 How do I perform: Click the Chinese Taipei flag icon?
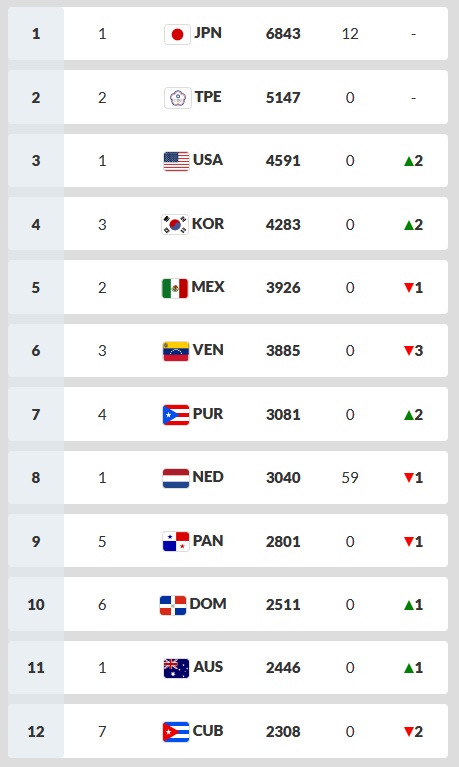pos(177,98)
